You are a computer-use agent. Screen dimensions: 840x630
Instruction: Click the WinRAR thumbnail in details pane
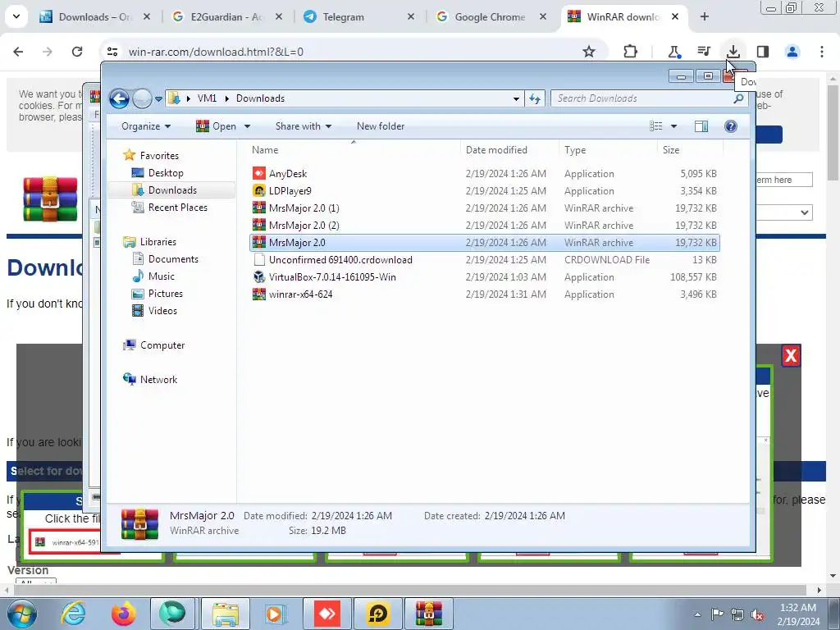[139, 523]
